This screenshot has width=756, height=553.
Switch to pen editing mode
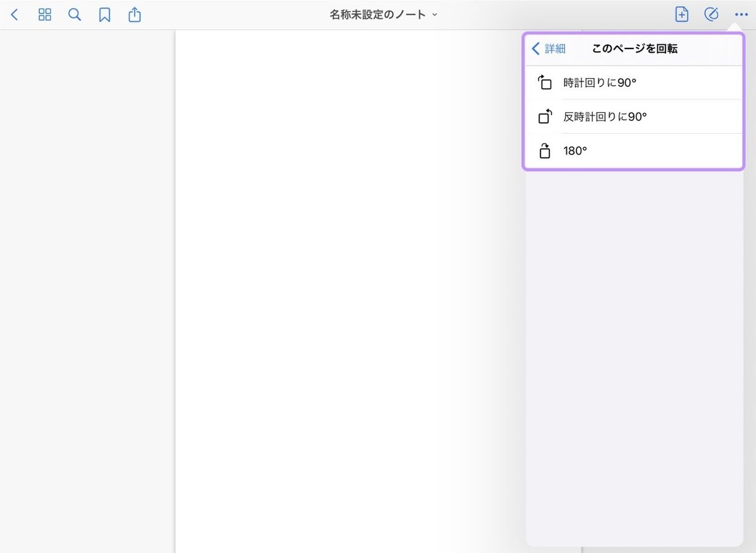click(x=711, y=14)
